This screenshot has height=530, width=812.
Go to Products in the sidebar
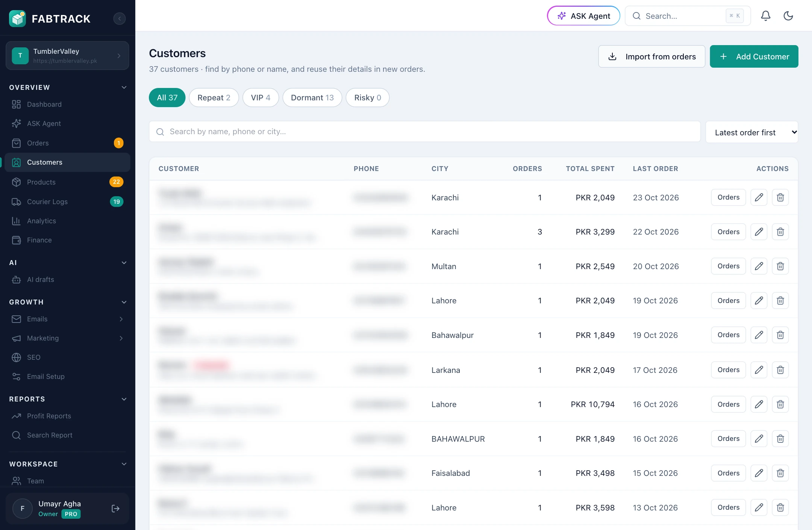click(68, 182)
